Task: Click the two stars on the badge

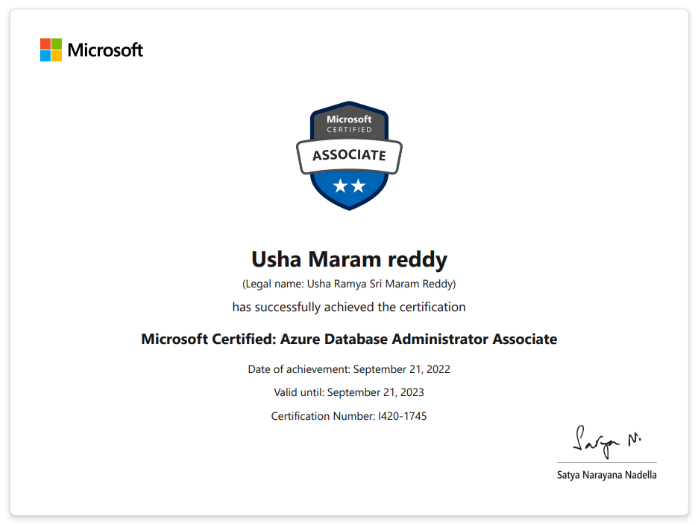Action: tap(349, 185)
